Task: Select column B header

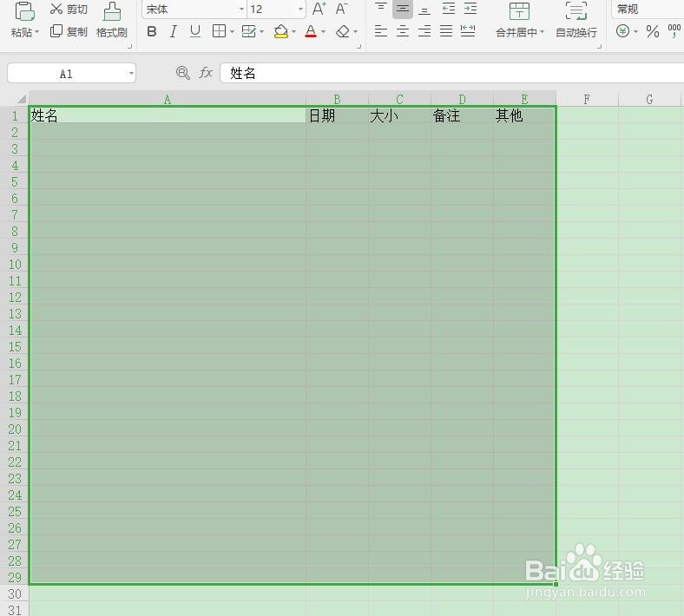Action: click(x=337, y=99)
